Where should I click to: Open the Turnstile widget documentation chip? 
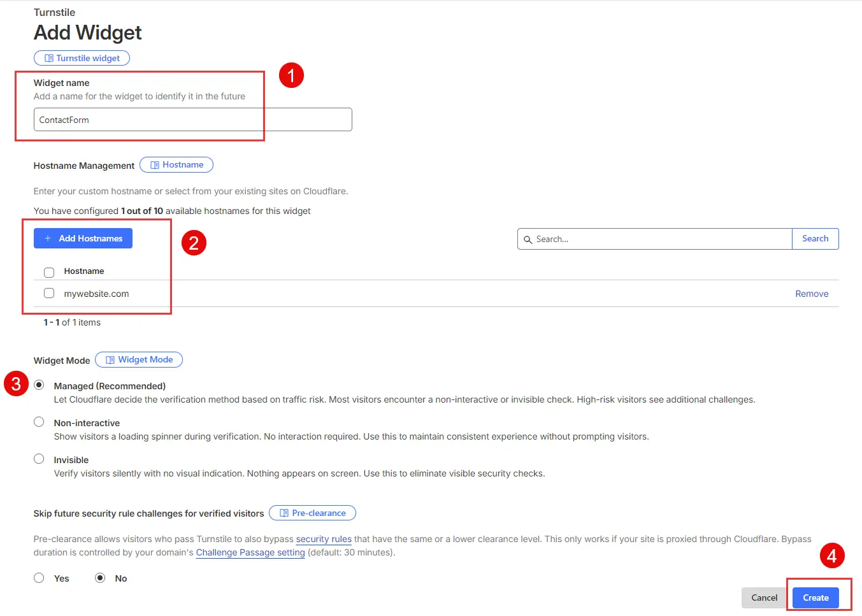pyautogui.click(x=82, y=57)
